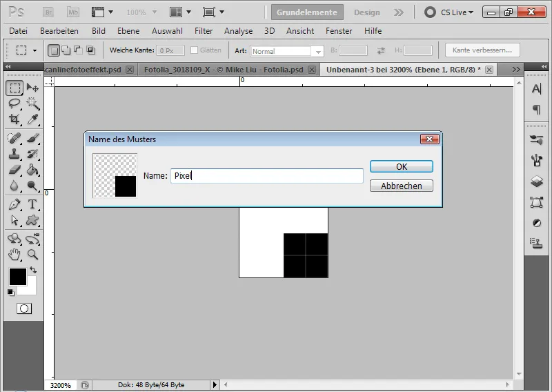Choose New Selection mode button
The height and width of the screenshot is (392, 552).
pyautogui.click(x=54, y=50)
